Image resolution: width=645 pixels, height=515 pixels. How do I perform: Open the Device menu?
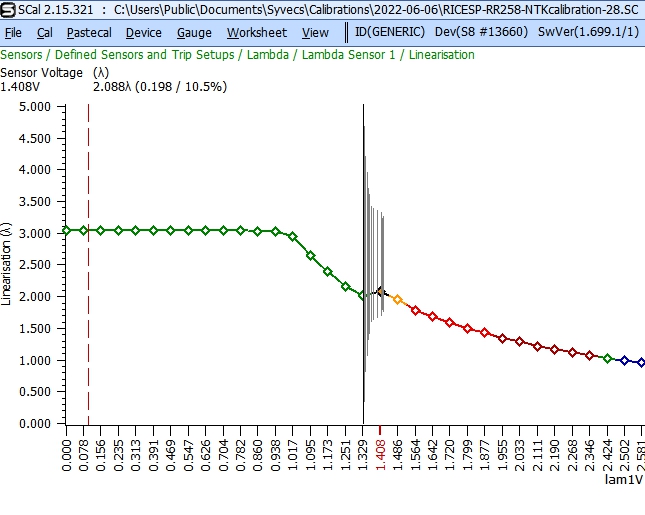144,32
